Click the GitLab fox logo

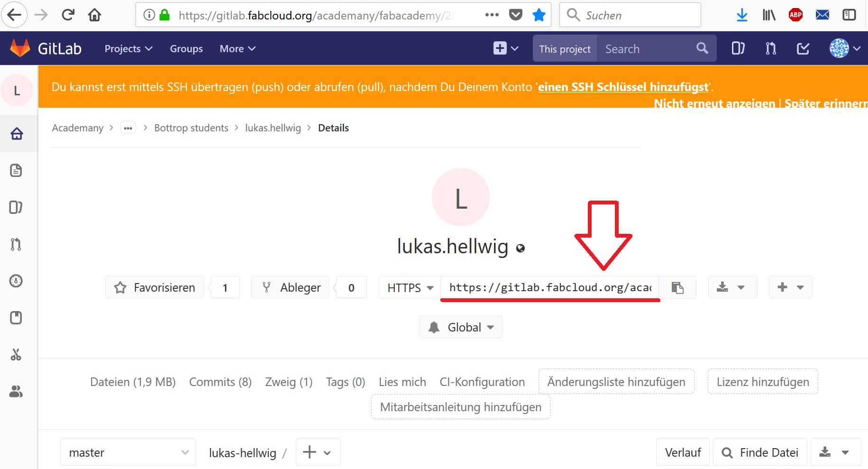coord(19,48)
